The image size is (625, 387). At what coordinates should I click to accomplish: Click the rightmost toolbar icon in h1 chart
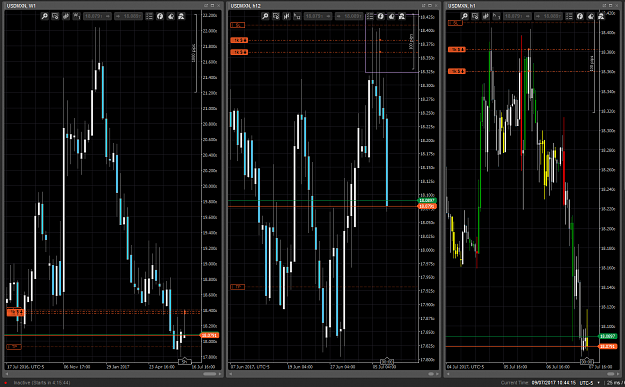pyautogui.click(x=601, y=16)
